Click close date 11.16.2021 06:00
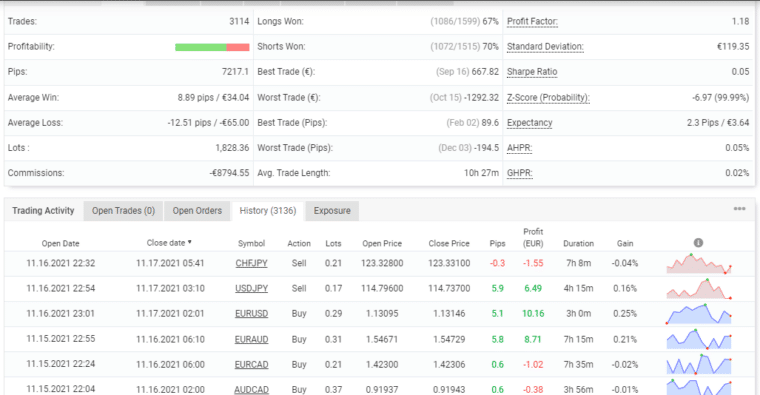The image size is (760, 395). pyautogui.click(x=170, y=364)
